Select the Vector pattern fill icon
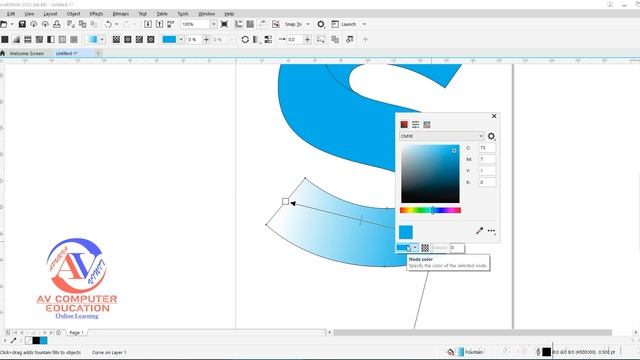This screenshot has height=360, width=640. pyautogui.click(x=28, y=39)
